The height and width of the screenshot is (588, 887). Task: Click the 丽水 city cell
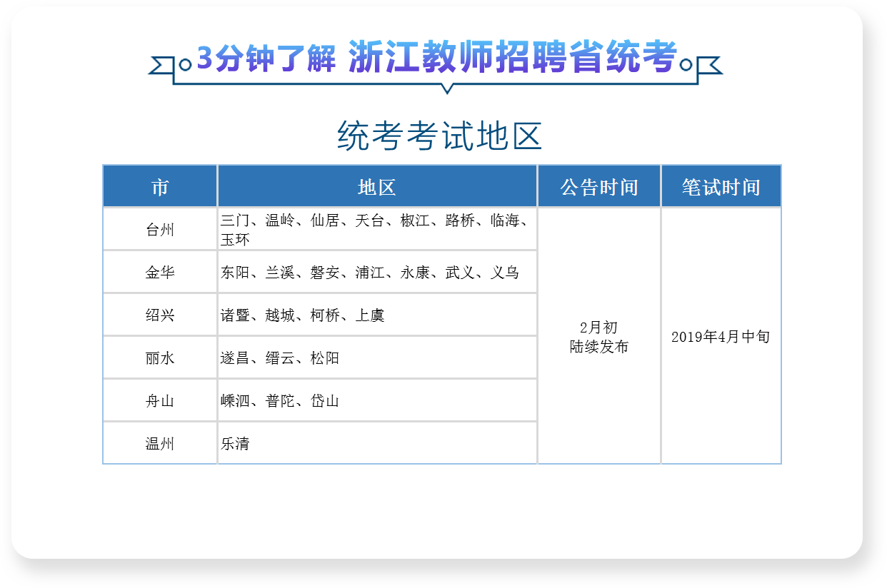(160, 358)
